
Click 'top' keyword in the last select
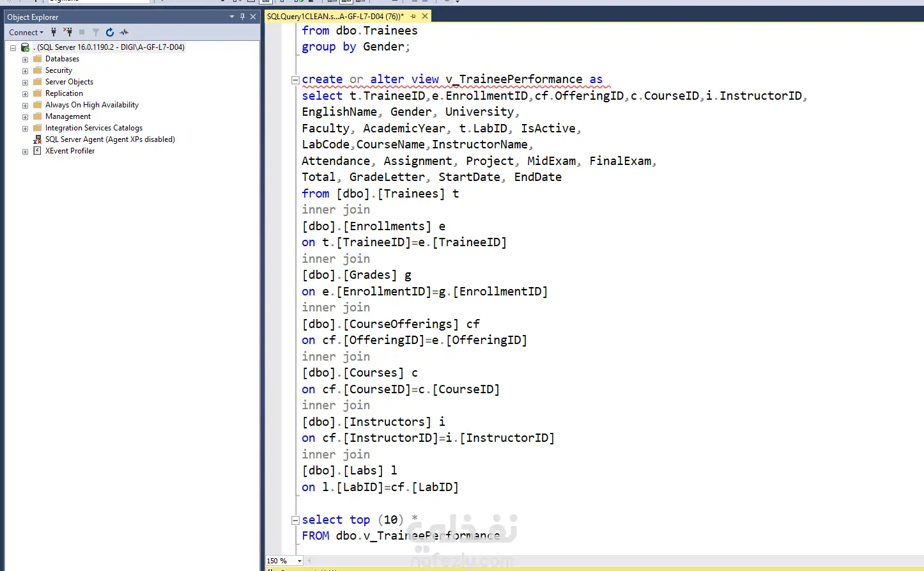pos(360,520)
